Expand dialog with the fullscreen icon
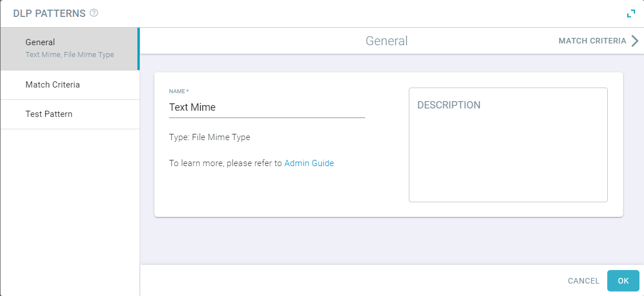Viewport: 644px width, 296px height. 631,14
